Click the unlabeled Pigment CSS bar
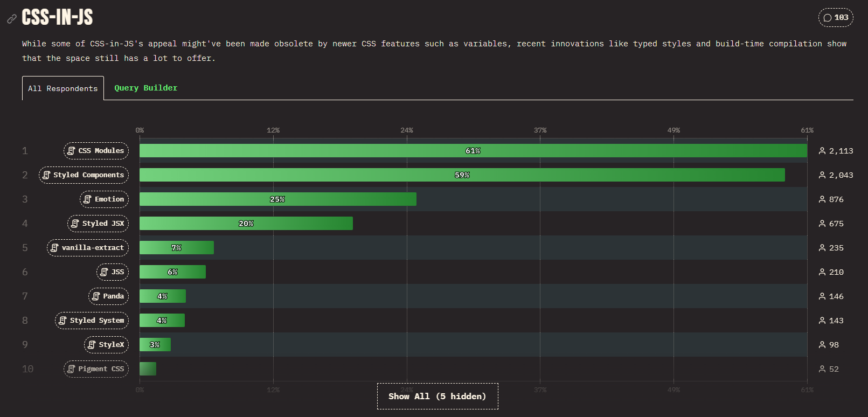Viewport: 868px width, 417px height. tap(148, 369)
